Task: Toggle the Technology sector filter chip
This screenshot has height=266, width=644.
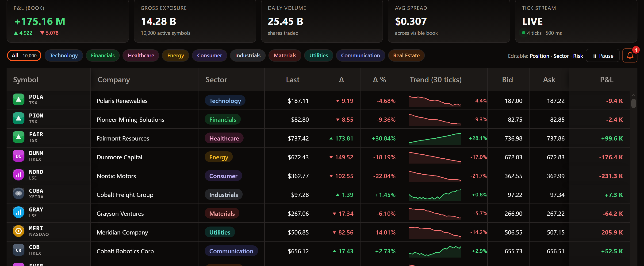Action: 64,55
